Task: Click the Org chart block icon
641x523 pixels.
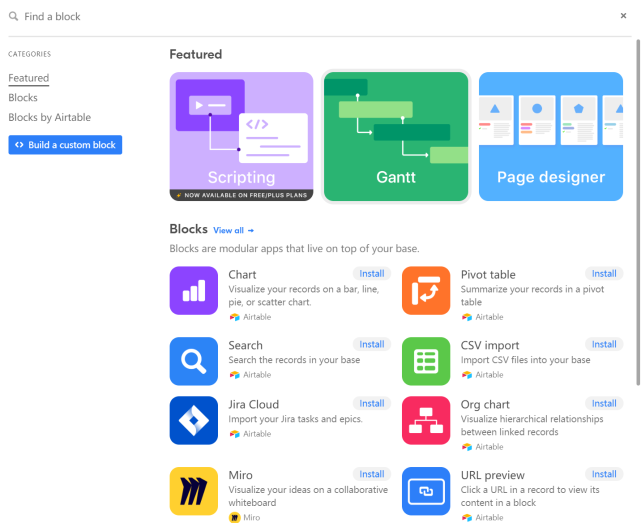Action: coord(426,420)
